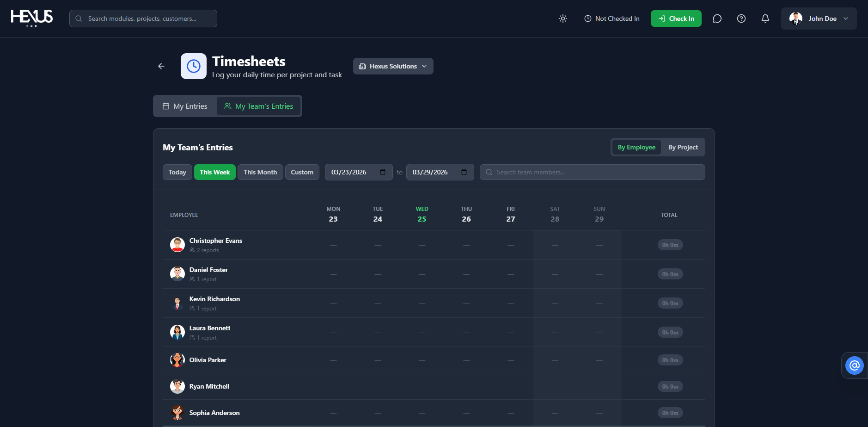
Task: Switch to My Entries tab
Action: (x=185, y=106)
